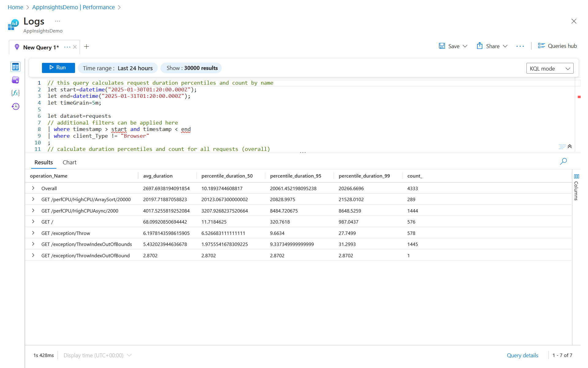Open the Columns side panel

576,187
